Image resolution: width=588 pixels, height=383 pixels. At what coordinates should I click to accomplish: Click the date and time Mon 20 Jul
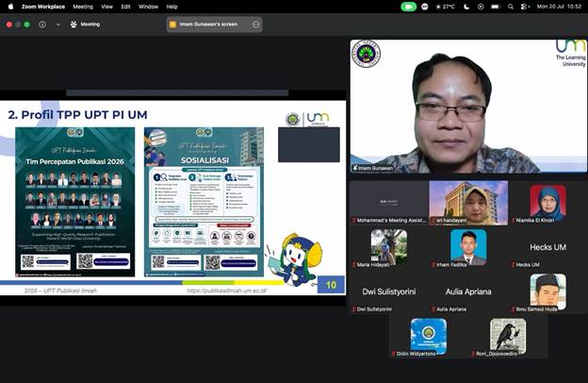coord(559,7)
